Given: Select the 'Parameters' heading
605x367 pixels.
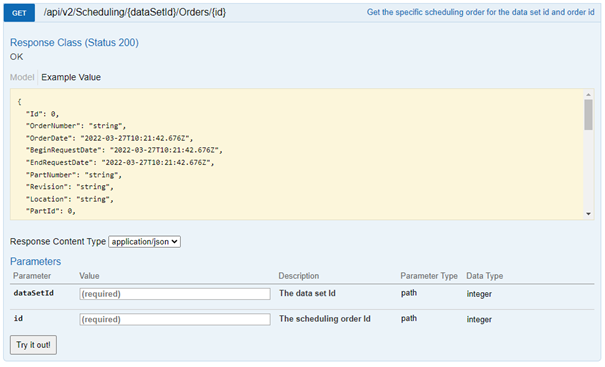Looking at the screenshot, I should pyautogui.click(x=35, y=261).
